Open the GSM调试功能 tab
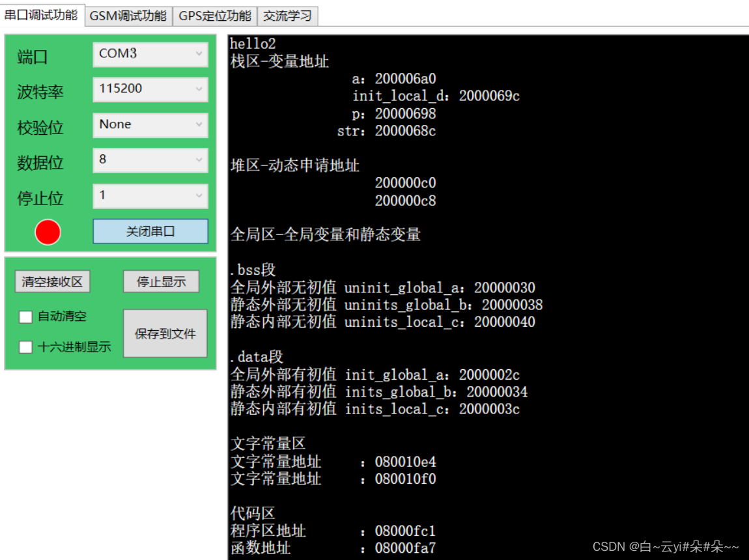The width and height of the screenshot is (749, 560). coord(128,16)
